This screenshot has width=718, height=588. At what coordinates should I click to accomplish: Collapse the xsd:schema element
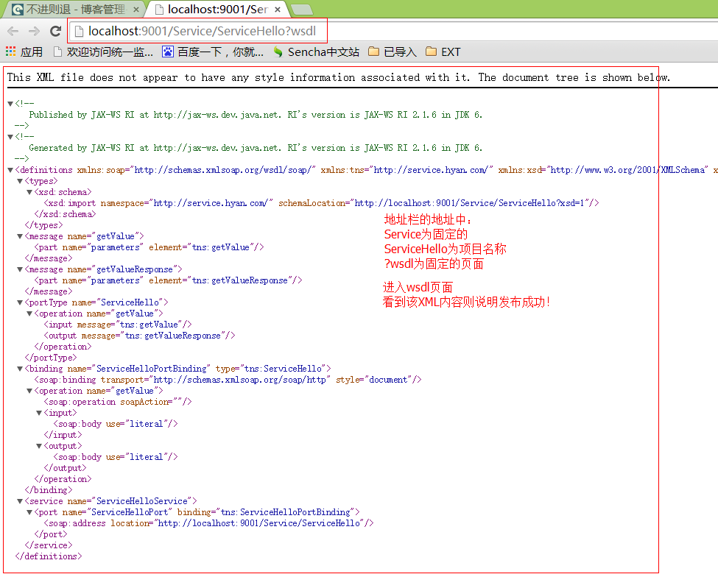29,192
